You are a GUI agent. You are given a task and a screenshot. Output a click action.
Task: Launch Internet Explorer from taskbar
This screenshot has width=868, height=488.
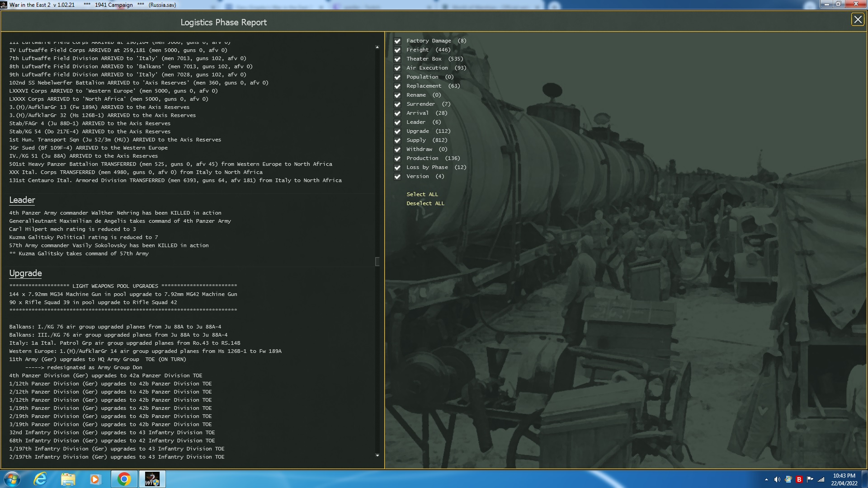(41, 479)
